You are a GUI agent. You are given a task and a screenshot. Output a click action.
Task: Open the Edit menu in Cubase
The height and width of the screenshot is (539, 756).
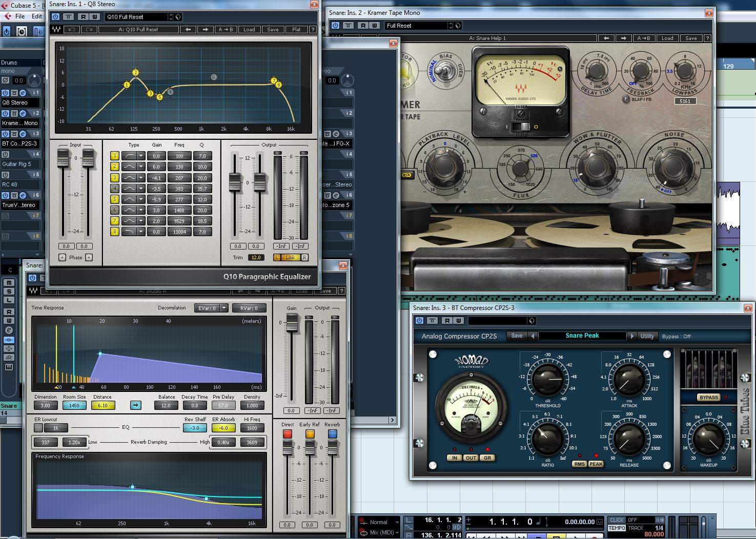tap(37, 16)
